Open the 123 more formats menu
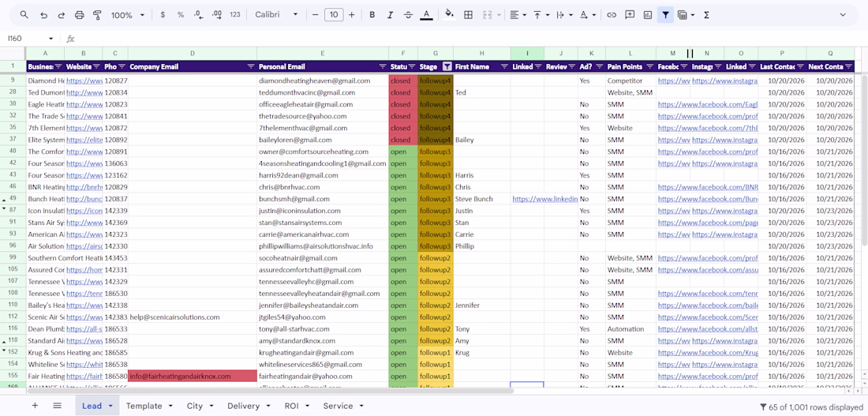 [x=235, y=15]
